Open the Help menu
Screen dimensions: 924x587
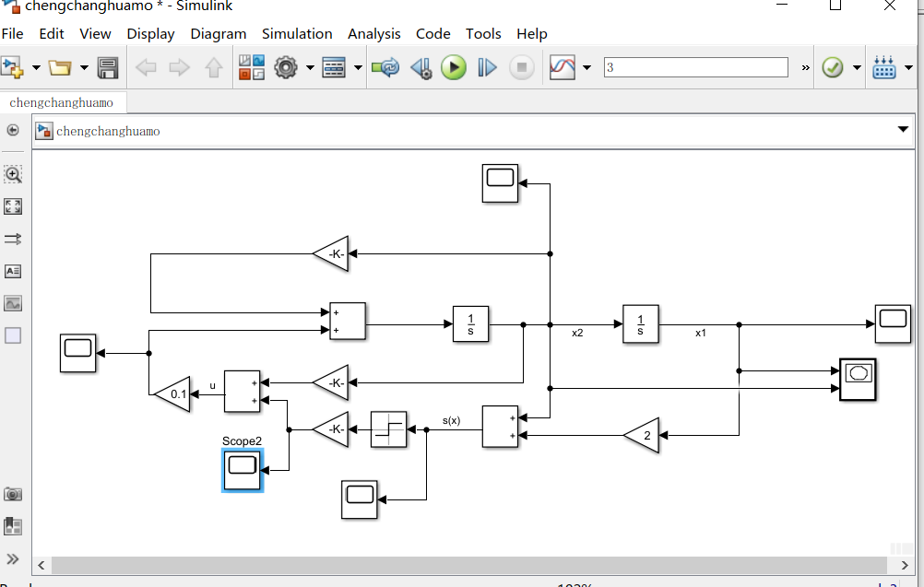[532, 33]
